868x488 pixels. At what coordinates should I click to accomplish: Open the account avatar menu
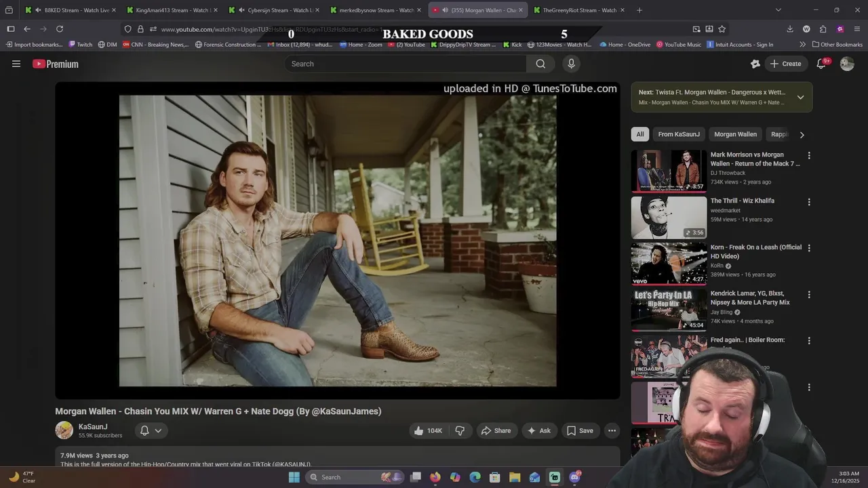[x=847, y=64]
